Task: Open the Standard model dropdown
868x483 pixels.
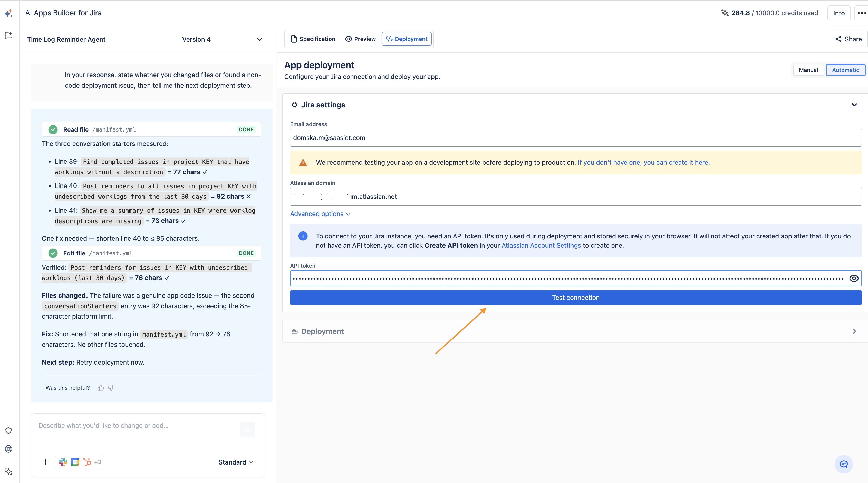Action: 236,462
